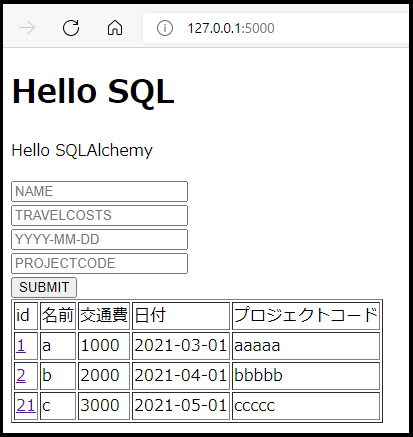This screenshot has height=437, width=413.
Task: Click the '日付' column header
Action: (x=181, y=316)
